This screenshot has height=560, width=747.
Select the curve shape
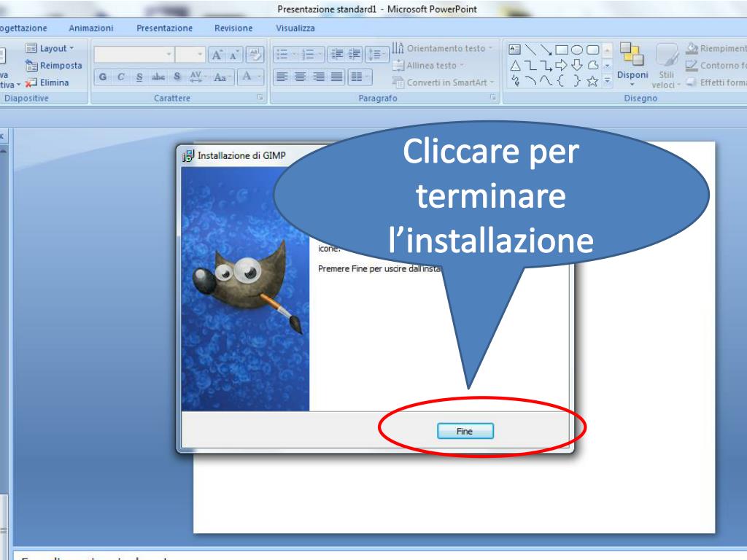546,81
